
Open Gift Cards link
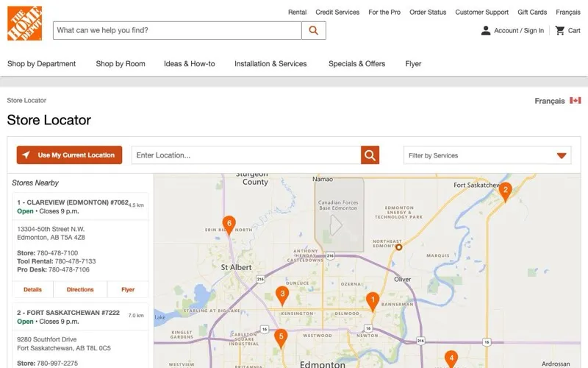pyautogui.click(x=532, y=12)
